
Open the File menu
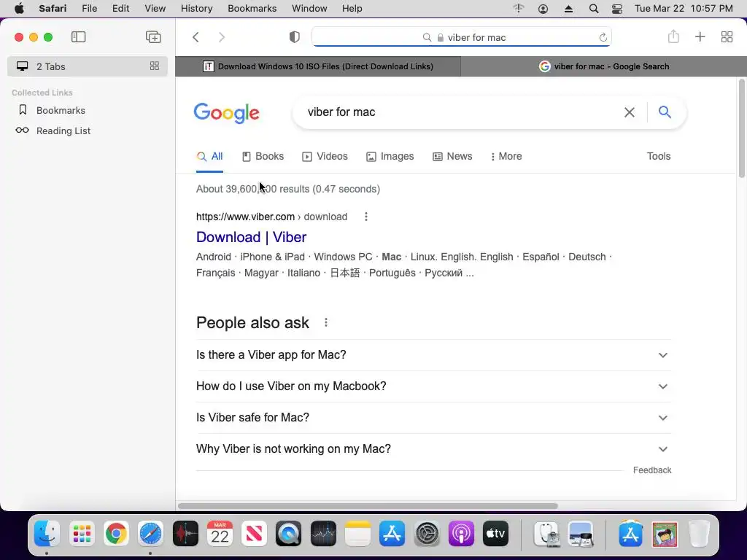click(x=90, y=9)
